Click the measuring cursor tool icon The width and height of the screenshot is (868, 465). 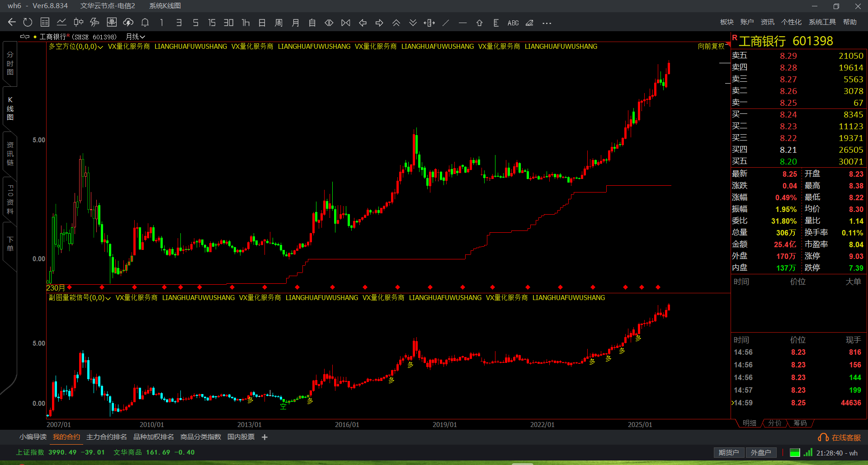[x=429, y=23]
